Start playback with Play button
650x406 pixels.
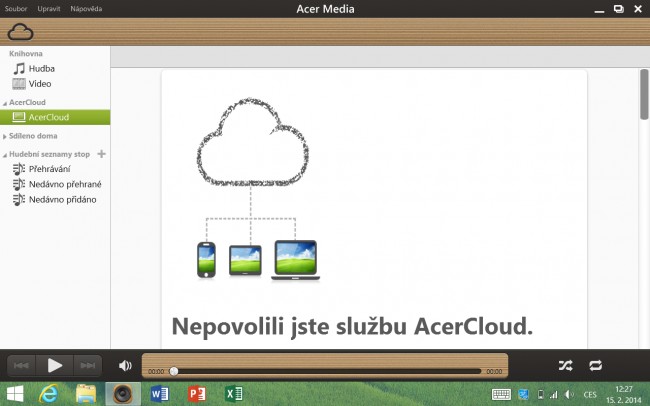click(55, 365)
